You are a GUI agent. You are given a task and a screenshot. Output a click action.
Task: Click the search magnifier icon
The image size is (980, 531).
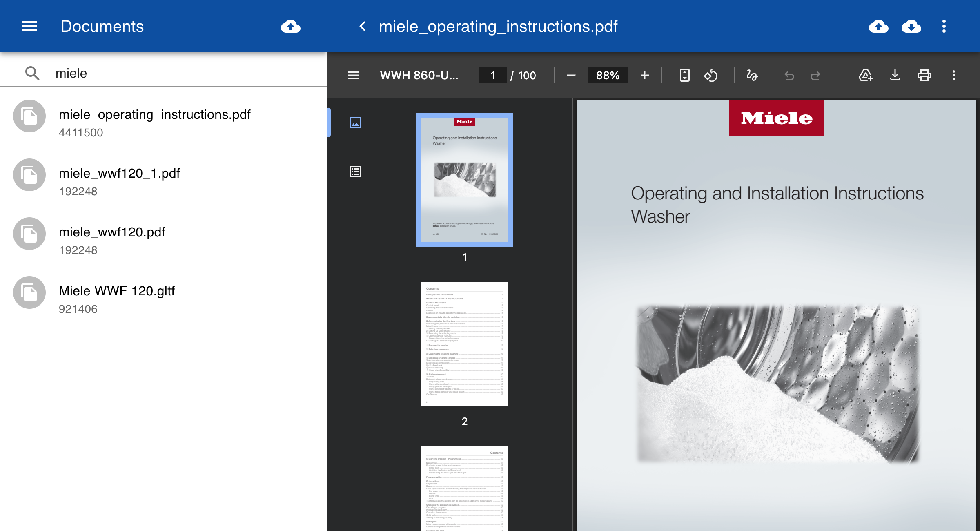[x=32, y=74]
